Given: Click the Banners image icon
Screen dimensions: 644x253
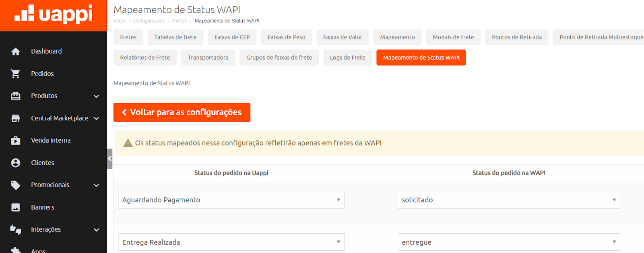Looking at the screenshot, I should [x=16, y=207].
